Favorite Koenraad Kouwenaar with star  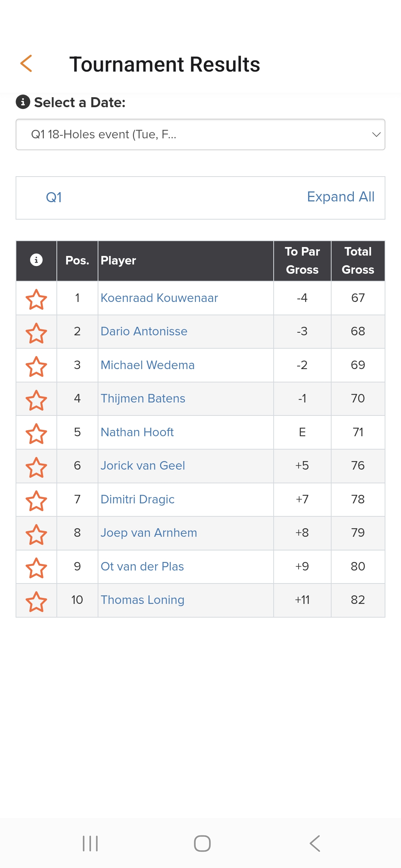pyautogui.click(x=36, y=299)
